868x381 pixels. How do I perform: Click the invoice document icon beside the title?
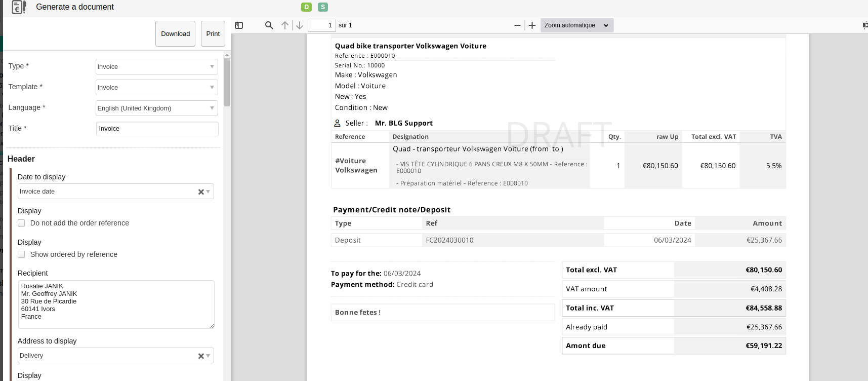[18, 7]
